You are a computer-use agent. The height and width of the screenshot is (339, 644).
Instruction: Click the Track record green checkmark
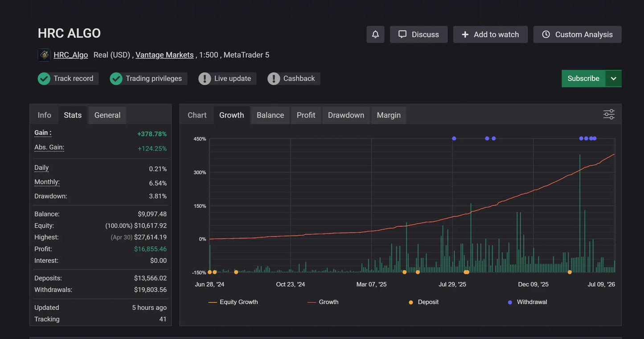point(44,79)
